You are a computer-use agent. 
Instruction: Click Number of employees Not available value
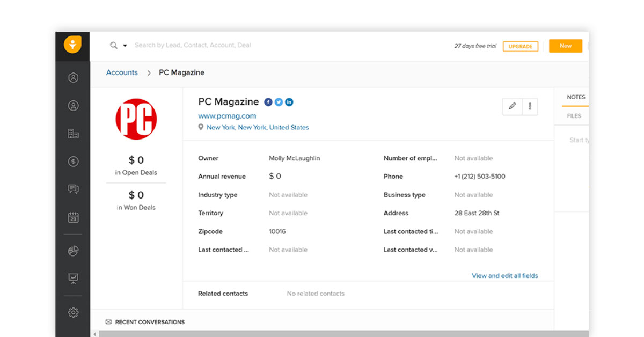473,158
